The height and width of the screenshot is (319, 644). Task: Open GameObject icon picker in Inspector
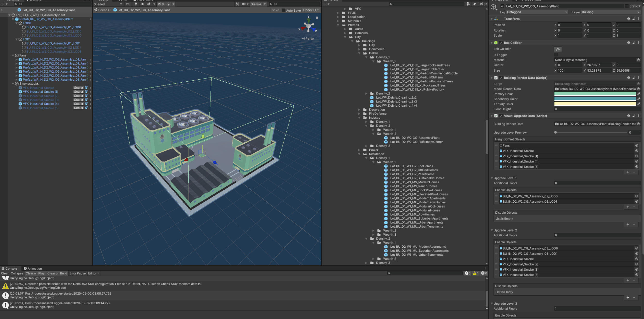pos(493,7)
